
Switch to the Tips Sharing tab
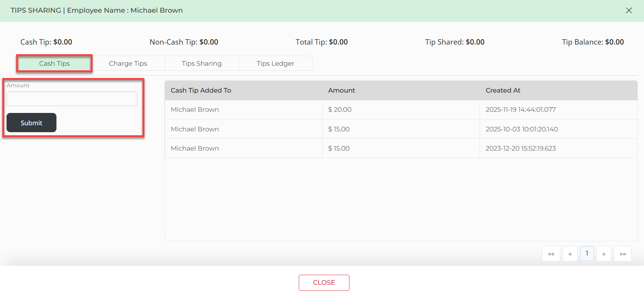(202, 63)
